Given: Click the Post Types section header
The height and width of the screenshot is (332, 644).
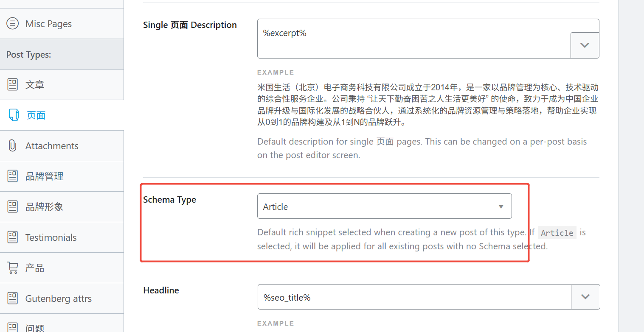Looking at the screenshot, I should point(29,55).
